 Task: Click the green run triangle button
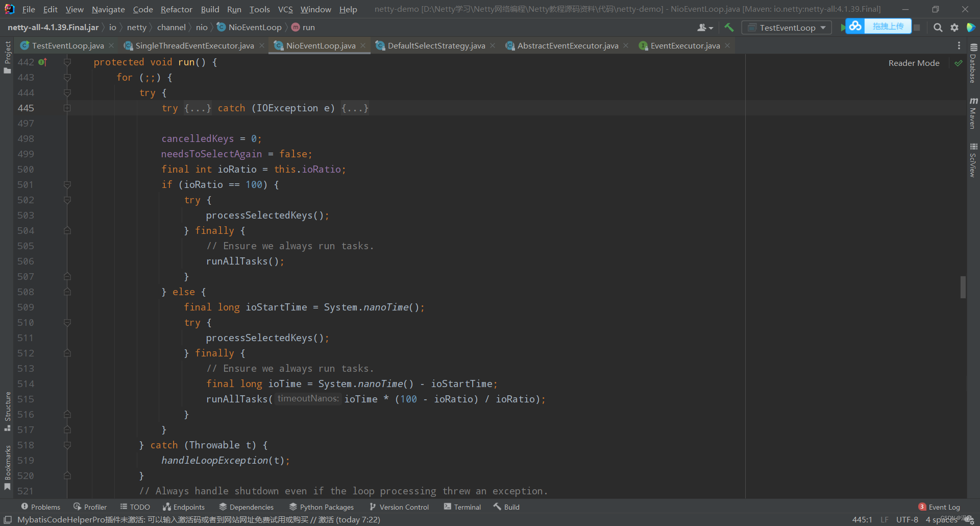point(843,28)
